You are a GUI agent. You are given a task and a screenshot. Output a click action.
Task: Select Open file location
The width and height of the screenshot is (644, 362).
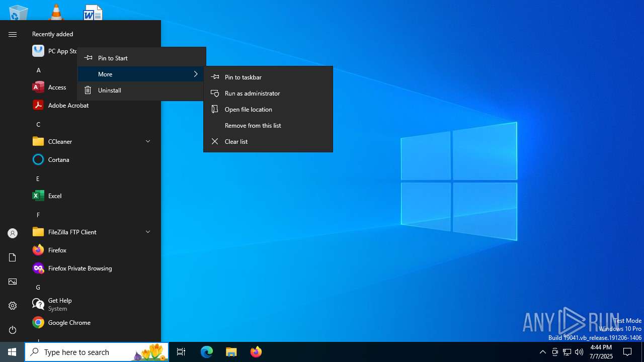pos(268,109)
